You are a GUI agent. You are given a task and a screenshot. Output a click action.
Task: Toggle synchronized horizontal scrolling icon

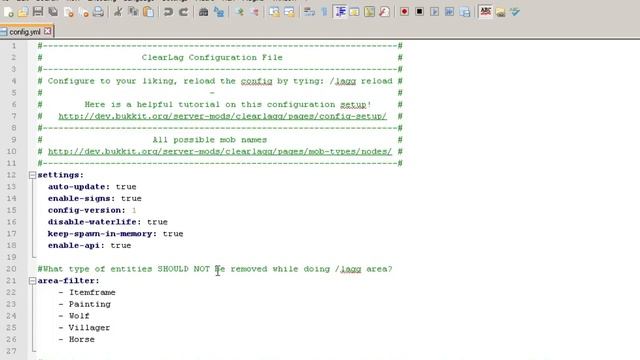tap(289, 12)
